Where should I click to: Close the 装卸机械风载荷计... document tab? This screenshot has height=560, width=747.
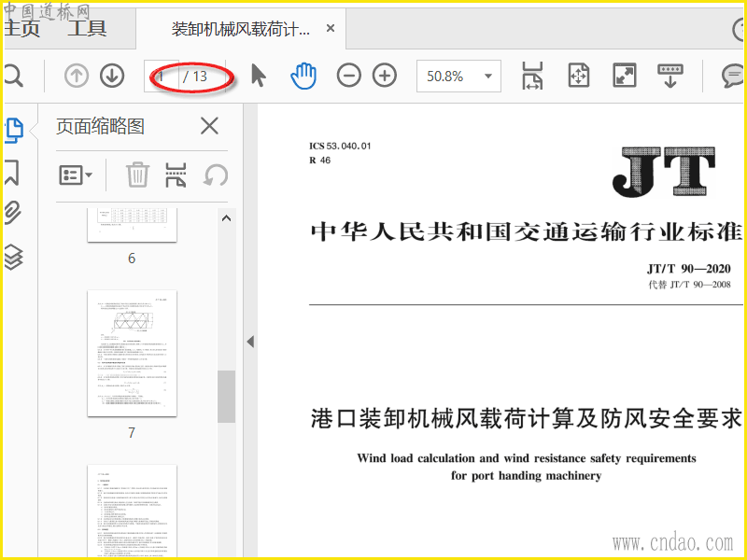[x=331, y=29]
